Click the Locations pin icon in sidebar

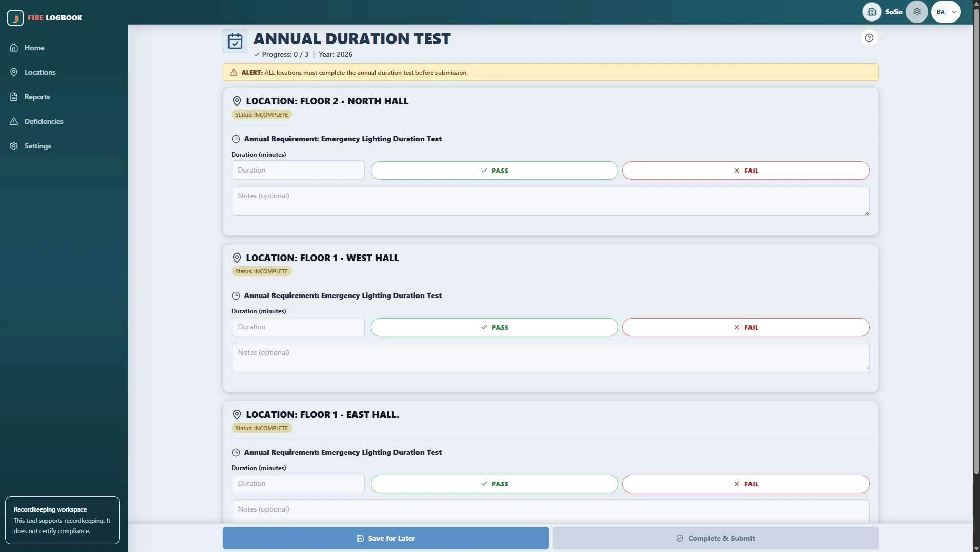point(14,72)
